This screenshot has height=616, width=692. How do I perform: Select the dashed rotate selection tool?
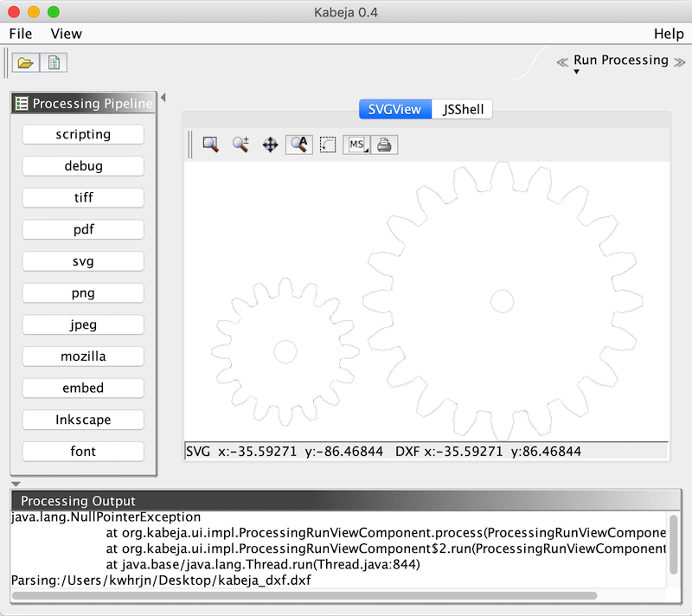coord(328,144)
